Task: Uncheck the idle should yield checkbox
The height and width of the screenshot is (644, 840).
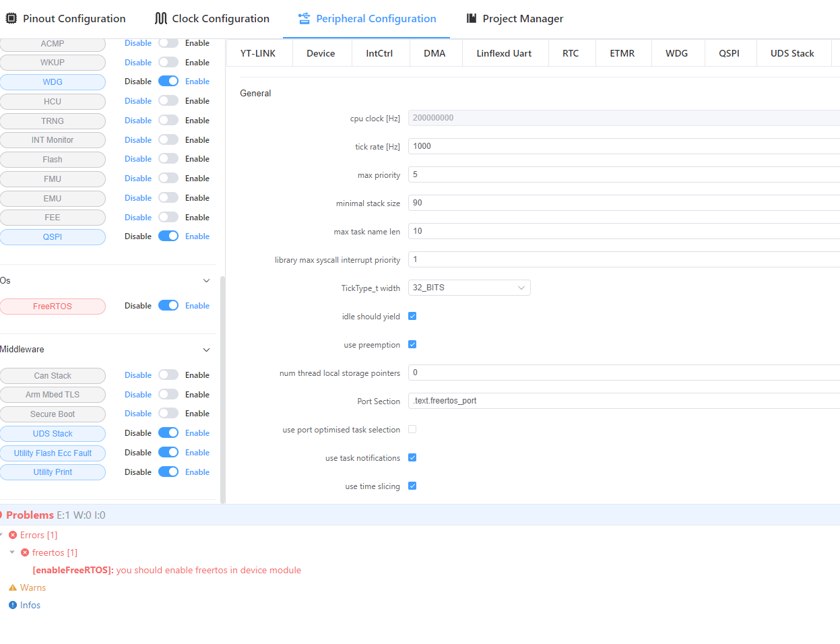Action: pyautogui.click(x=412, y=317)
